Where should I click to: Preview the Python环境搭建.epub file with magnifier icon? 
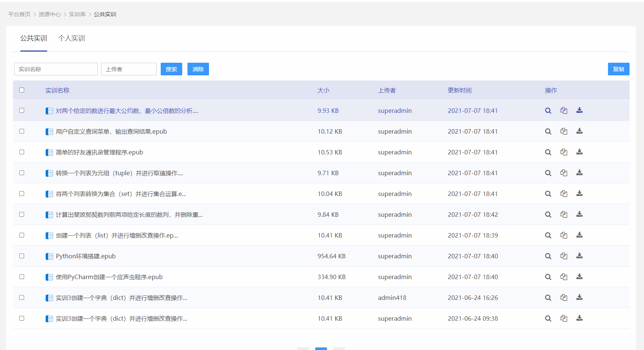coord(548,256)
